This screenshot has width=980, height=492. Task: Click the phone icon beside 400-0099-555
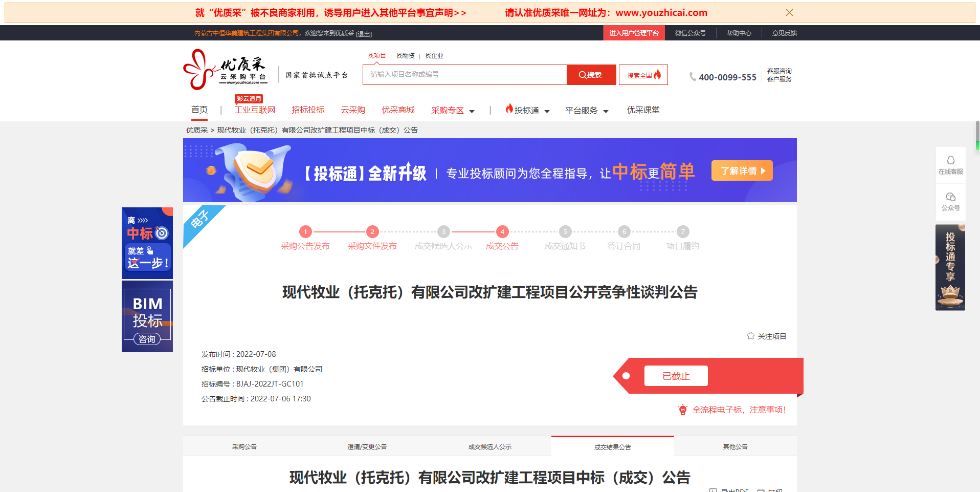[693, 77]
